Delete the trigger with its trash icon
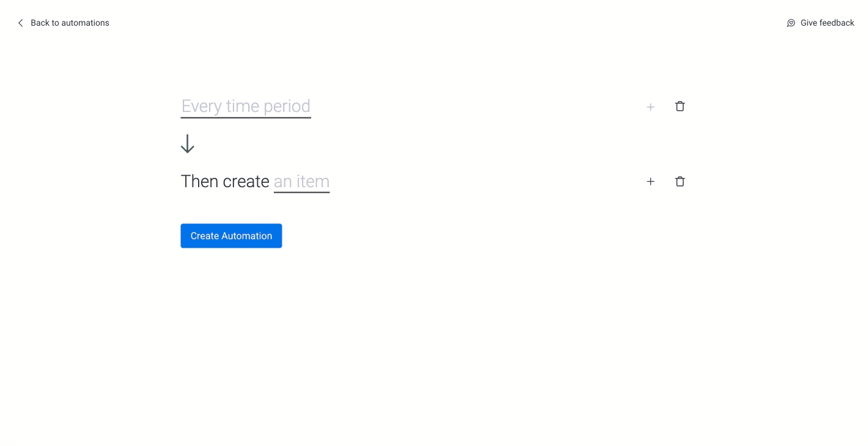 [x=680, y=106]
